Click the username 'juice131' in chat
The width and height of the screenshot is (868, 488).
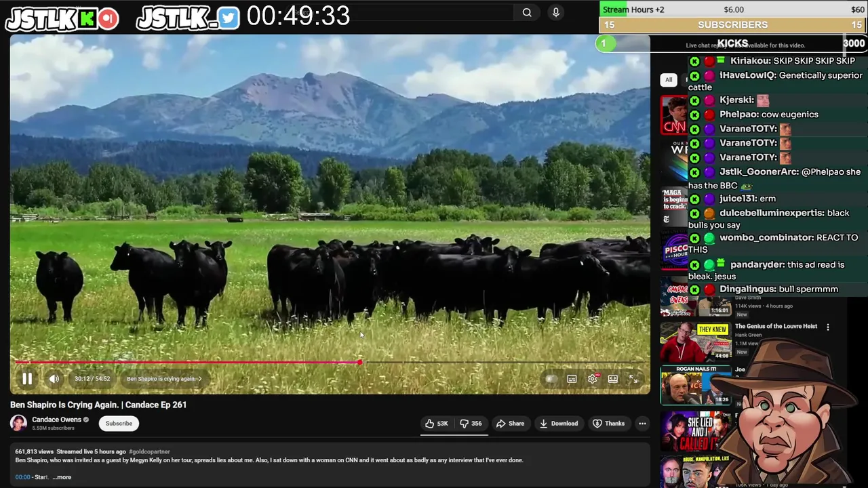pyautogui.click(x=737, y=199)
